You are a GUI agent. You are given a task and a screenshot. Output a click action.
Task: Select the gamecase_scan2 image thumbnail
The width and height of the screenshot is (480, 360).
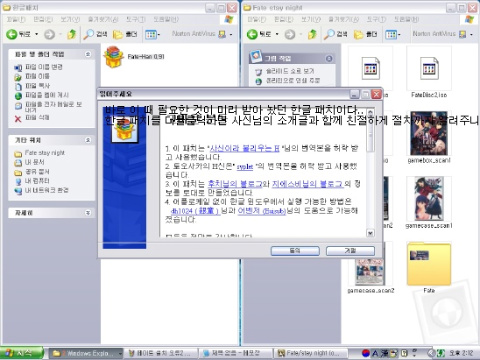click(x=371, y=268)
